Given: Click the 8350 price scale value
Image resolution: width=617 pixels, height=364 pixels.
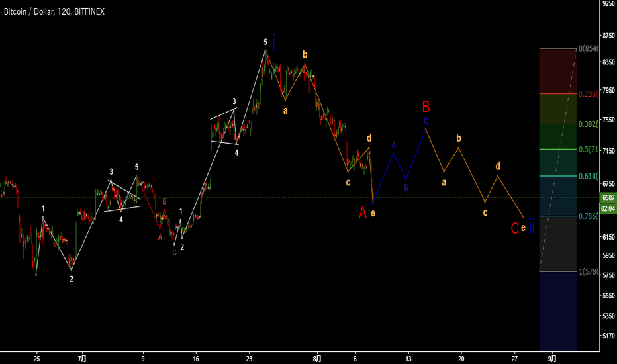Looking at the screenshot, I should [608, 62].
